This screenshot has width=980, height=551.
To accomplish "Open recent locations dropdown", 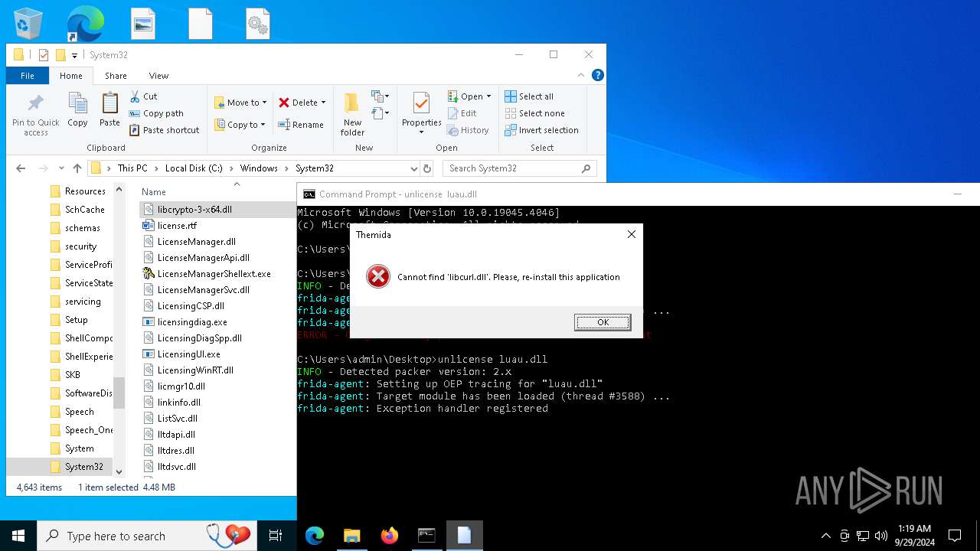I will click(x=60, y=168).
